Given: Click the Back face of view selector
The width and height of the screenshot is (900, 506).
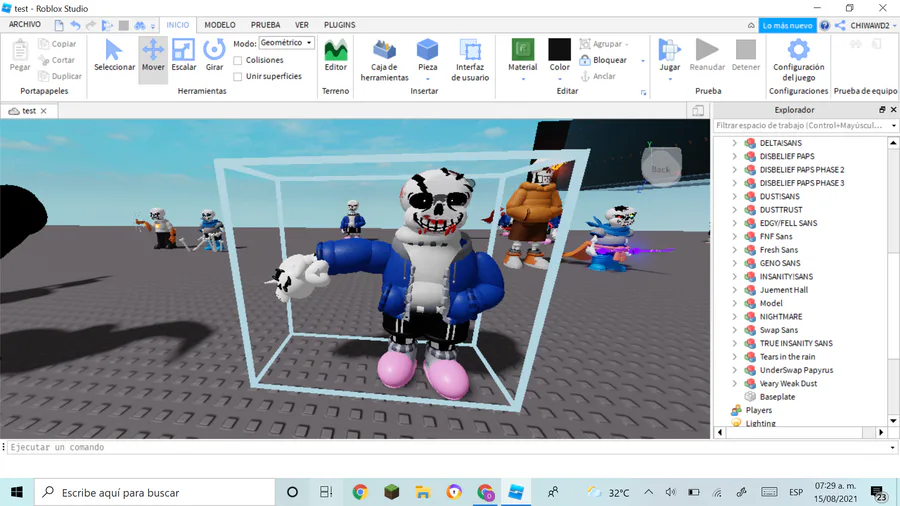Looking at the screenshot, I should coord(661,169).
